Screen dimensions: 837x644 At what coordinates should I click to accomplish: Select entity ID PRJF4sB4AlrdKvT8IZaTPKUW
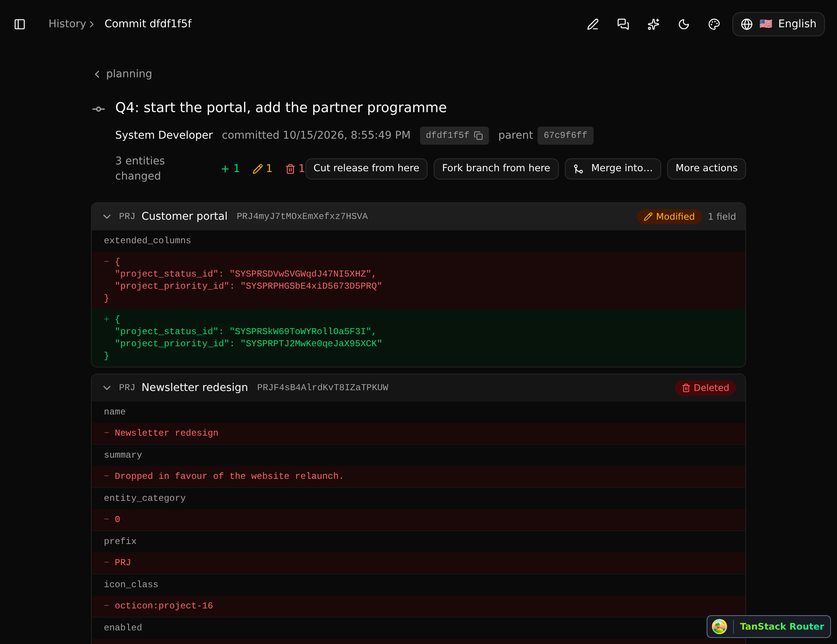[x=322, y=388]
